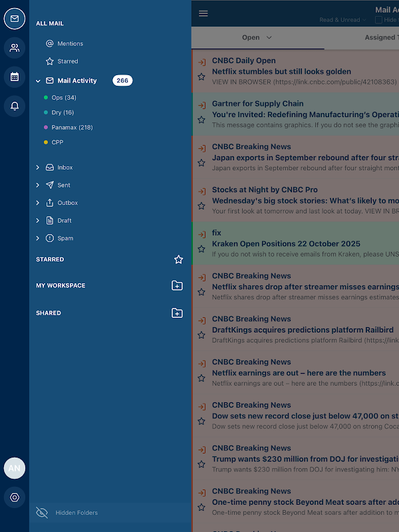Click the ALL MAIL heading

[50, 23]
